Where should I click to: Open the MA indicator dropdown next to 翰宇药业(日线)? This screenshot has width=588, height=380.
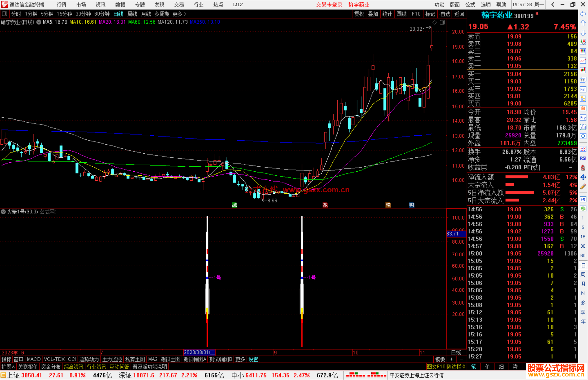39,22
